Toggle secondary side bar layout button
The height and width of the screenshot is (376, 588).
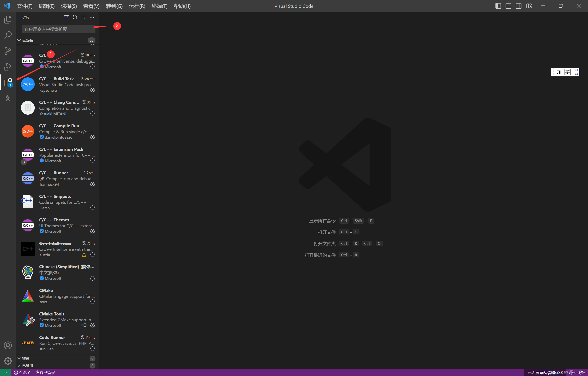point(519,6)
